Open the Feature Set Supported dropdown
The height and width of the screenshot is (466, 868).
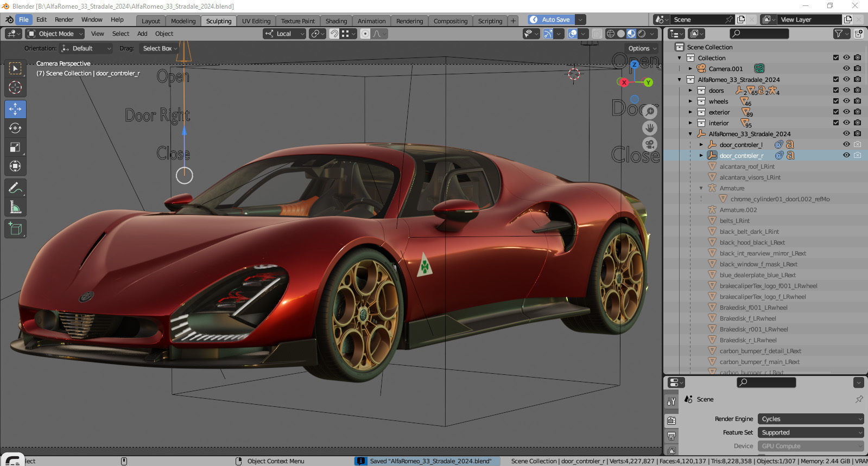(810, 432)
